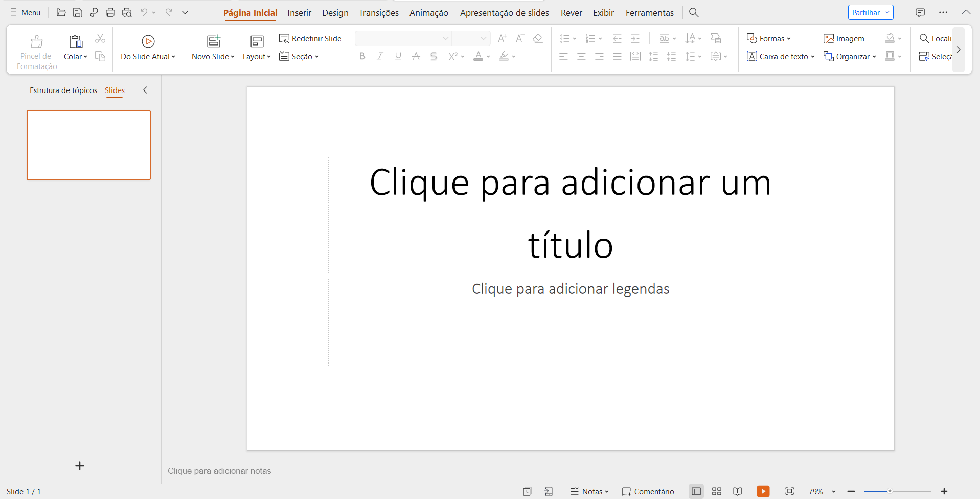Toggle center text alignment
The image size is (980, 499).
coord(581,56)
